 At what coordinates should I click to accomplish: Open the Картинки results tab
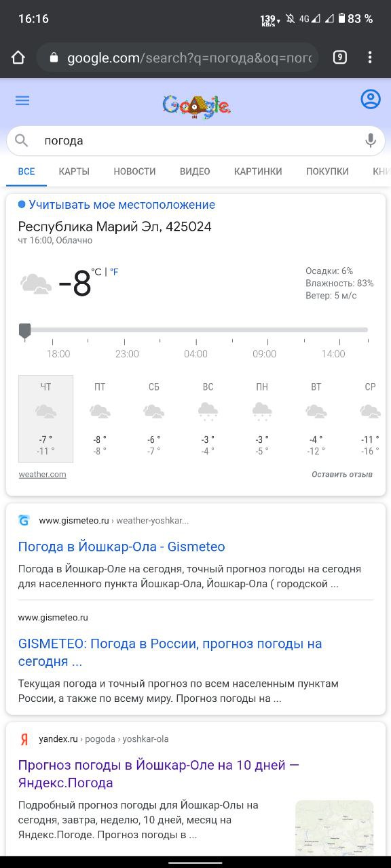[x=258, y=172]
